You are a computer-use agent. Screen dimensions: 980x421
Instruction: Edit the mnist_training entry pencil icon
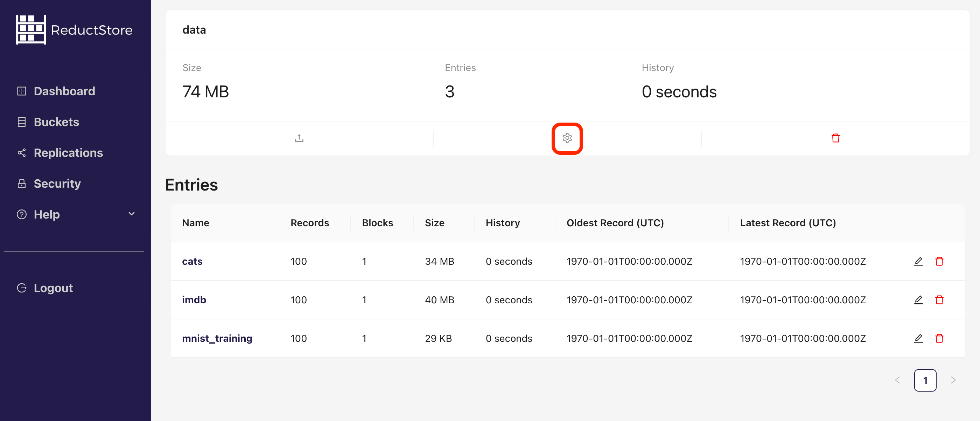918,338
